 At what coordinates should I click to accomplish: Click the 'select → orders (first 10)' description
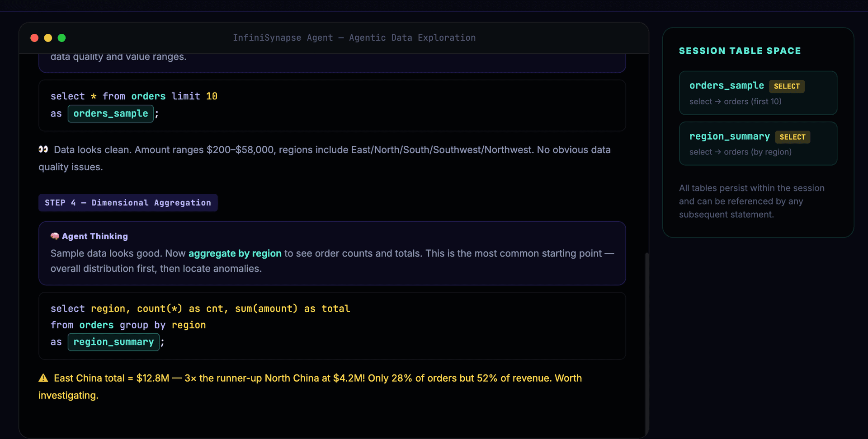735,102
